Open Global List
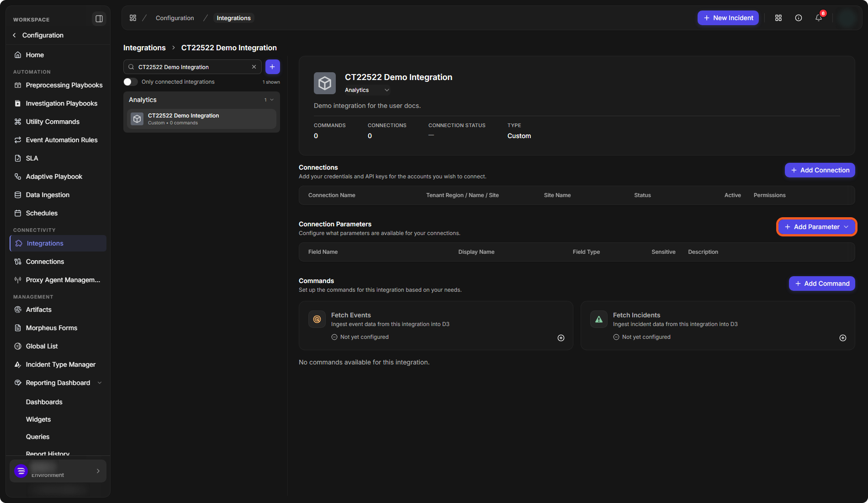The width and height of the screenshot is (868, 503). click(x=58, y=346)
